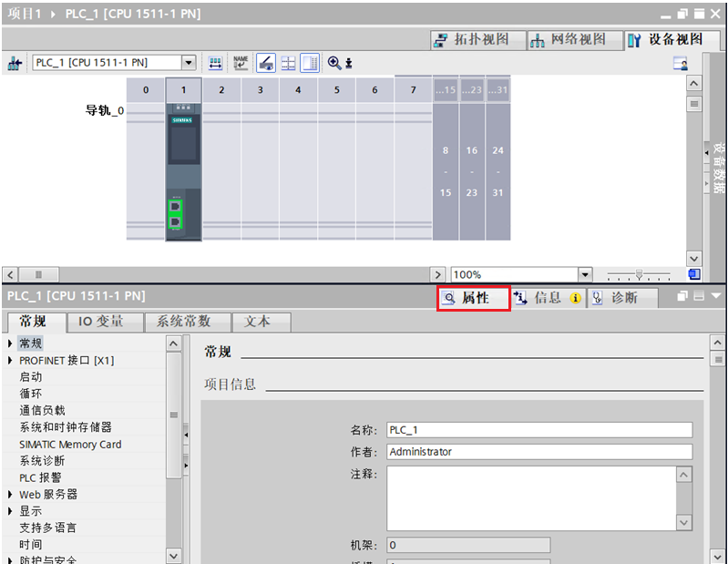The width and height of the screenshot is (728, 564).
Task: Collapse the inspector window with triangle
Action: pos(715,296)
